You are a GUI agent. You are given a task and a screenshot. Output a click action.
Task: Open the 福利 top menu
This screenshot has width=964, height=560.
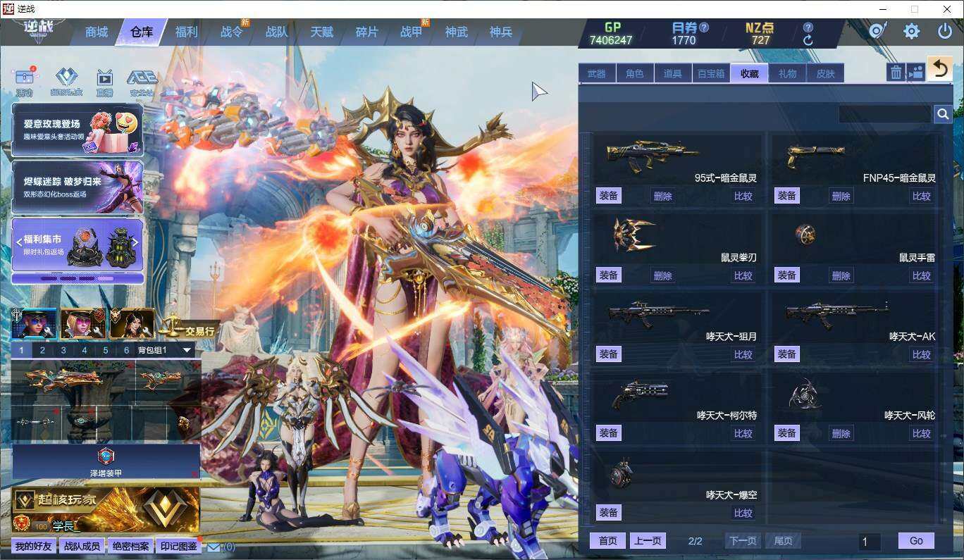click(x=187, y=32)
